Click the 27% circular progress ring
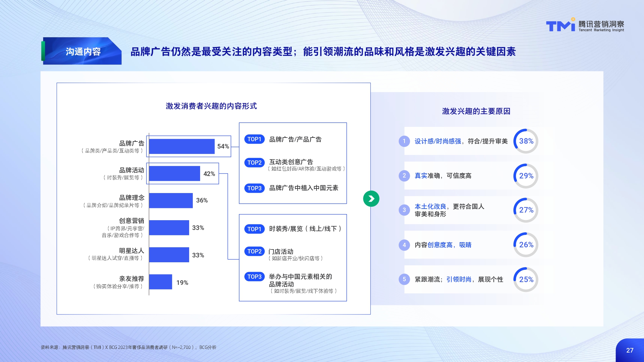The width and height of the screenshot is (644, 362). (x=526, y=210)
